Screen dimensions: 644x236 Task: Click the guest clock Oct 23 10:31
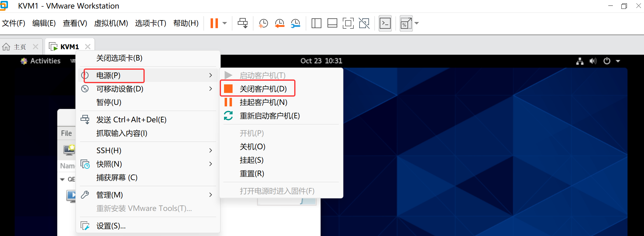click(321, 61)
